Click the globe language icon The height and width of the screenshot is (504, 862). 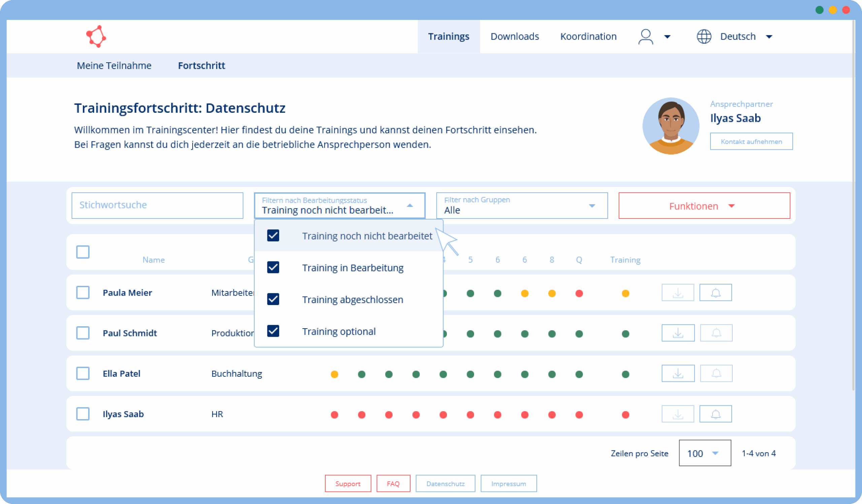tap(704, 37)
